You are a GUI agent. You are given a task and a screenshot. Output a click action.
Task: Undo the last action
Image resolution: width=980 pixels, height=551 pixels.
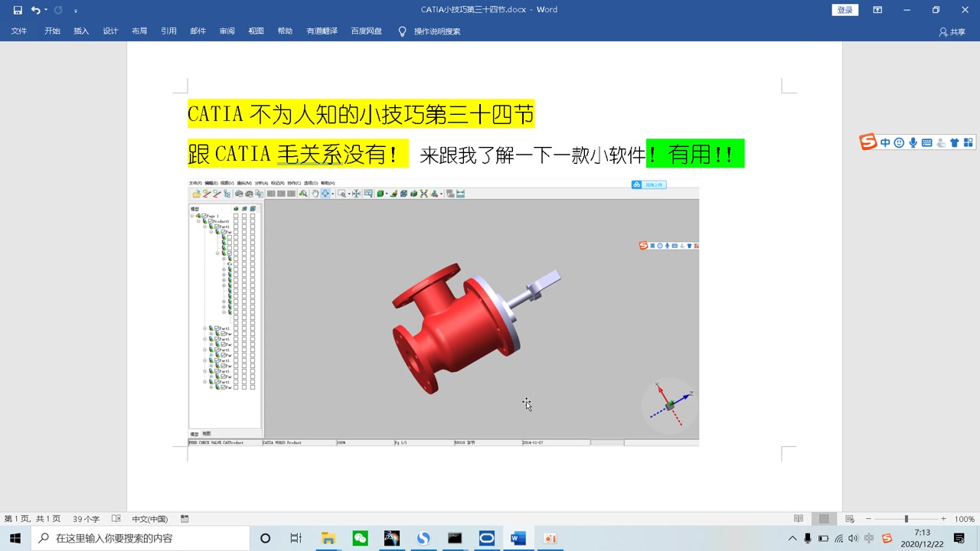(34, 10)
